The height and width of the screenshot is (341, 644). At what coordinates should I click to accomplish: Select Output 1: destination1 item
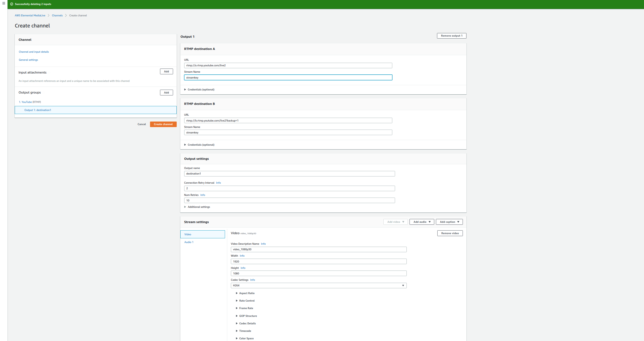[96, 110]
